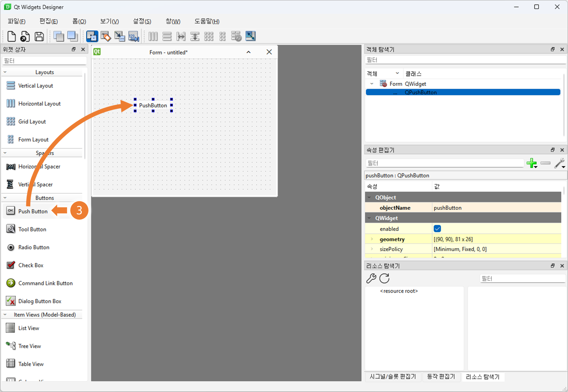The image size is (568, 392).
Task: Switch to 동작 편집기 tab
Action: click(441, 377)
